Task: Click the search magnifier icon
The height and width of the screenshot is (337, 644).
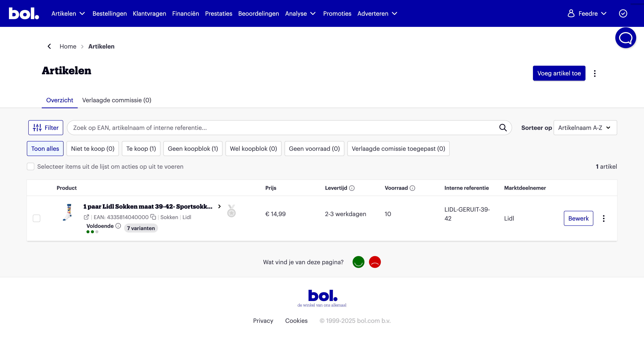Action: [x=503, y=128]
